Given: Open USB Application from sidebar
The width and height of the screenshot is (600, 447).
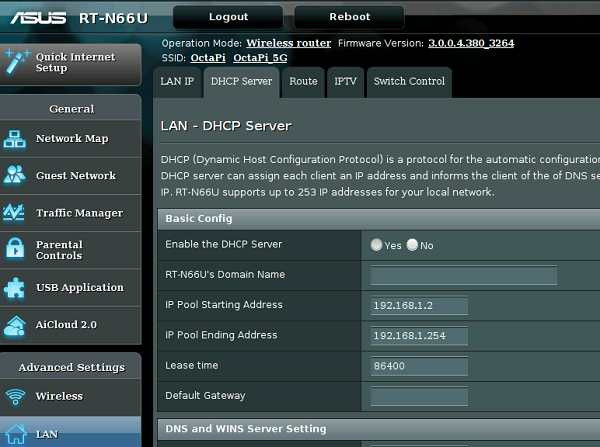Looking at the screenshot, I should coord(70,287).
